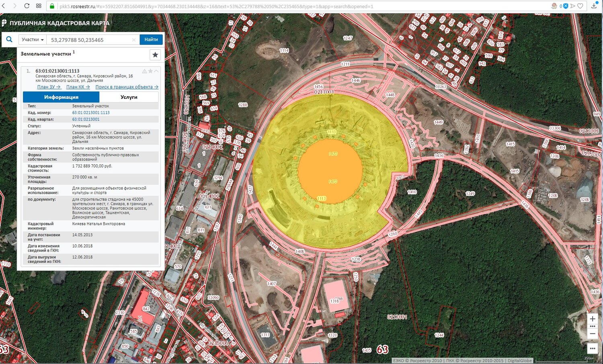Click the ad blocker shield icon
603x364 pixels.
tap(566, 6)
